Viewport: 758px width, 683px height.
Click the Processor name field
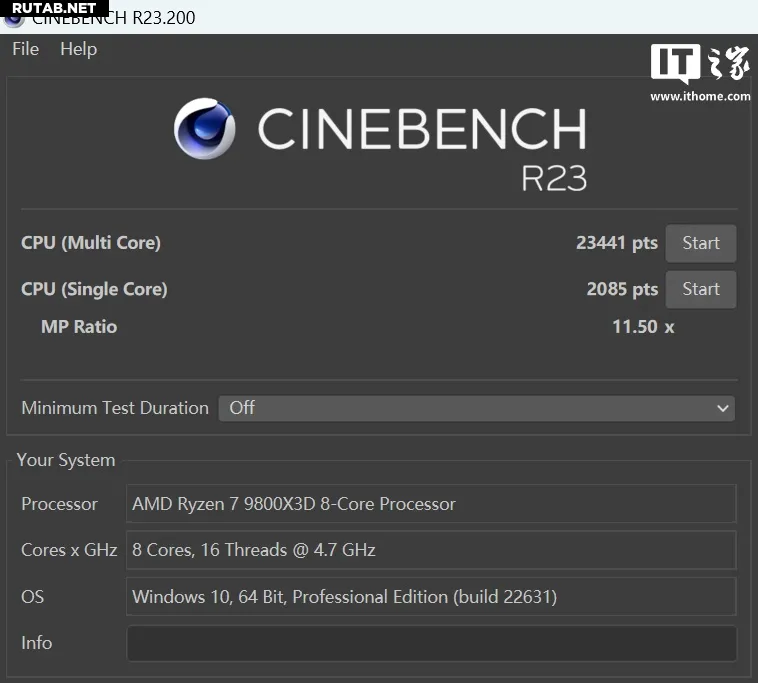[431, 504]
